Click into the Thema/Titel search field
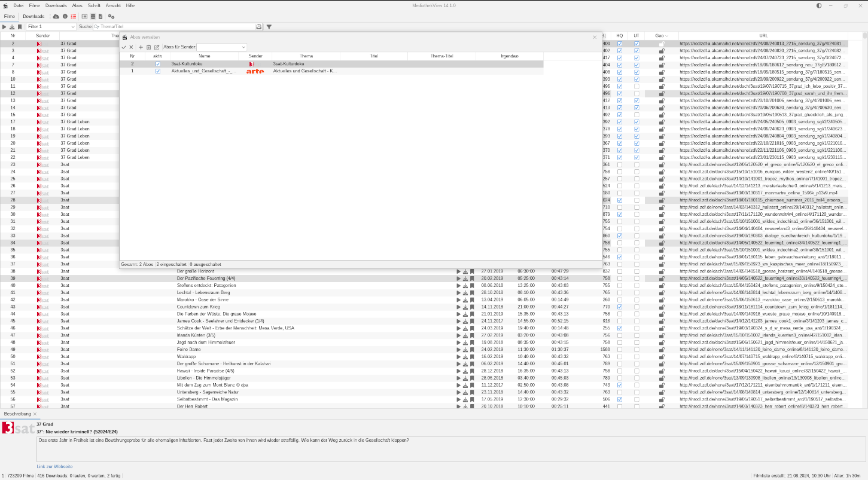Screen dimensions: 868x480 (x=176, y=27)
